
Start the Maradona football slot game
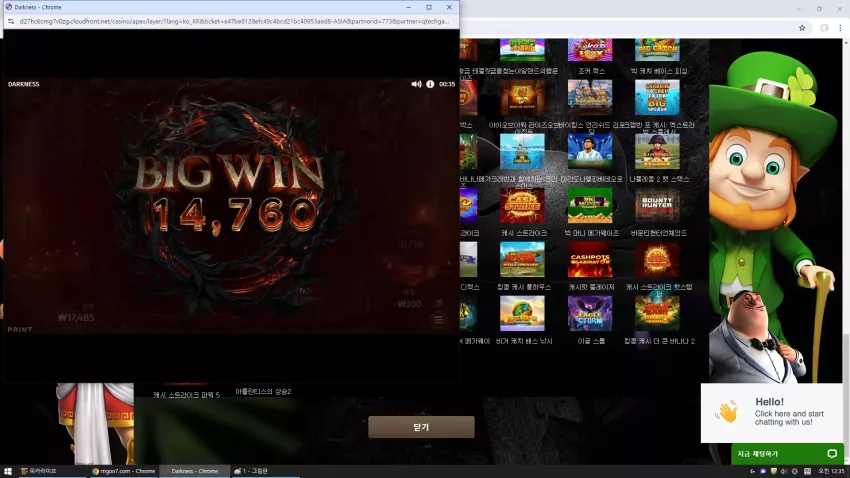click(590, 152)
